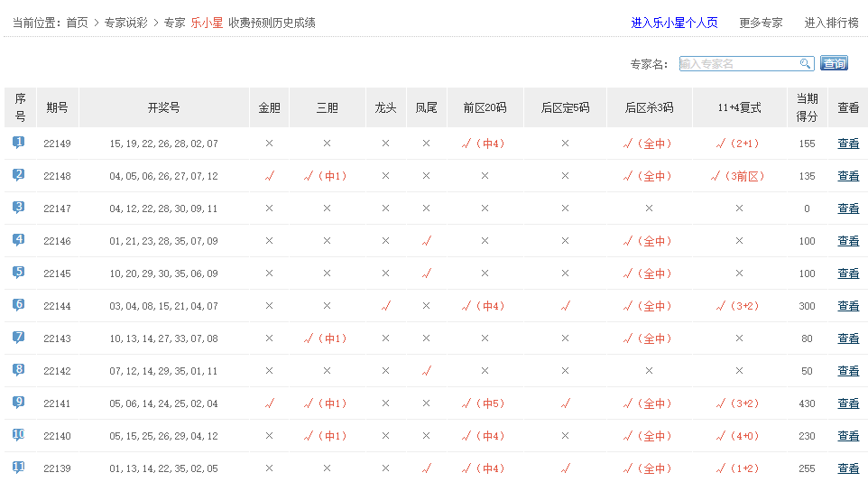Click 查看 for period 22139
868x482 pixels.
[x=848, y=468]
